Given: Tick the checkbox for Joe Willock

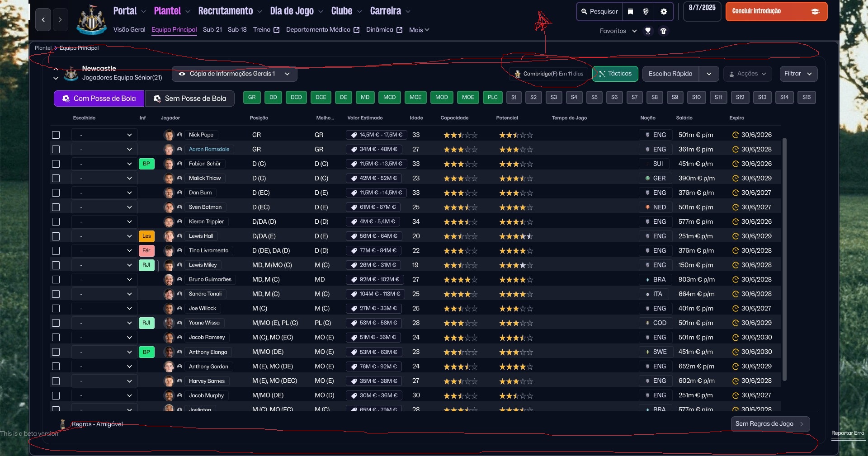Looking at the screenshot, I should pyautogui.click(x=56, y=308).
